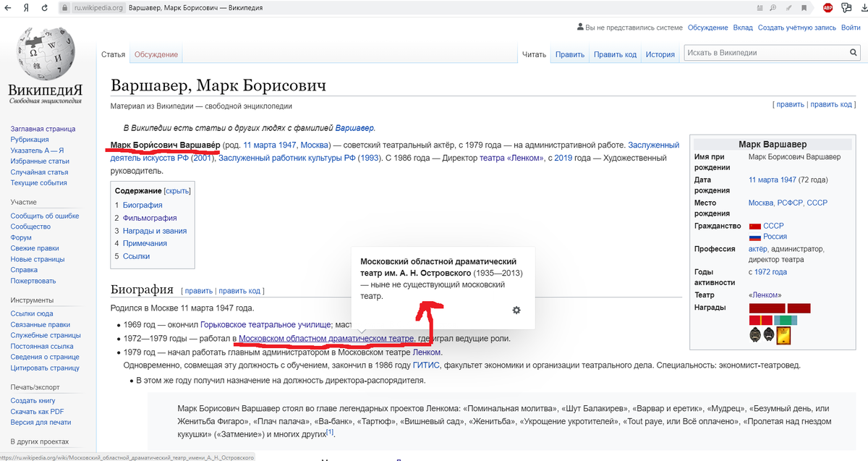Open the downloads icon on the browser toolbar
The height and width of the screenshot is (461, 868).
tap(863, 7)
